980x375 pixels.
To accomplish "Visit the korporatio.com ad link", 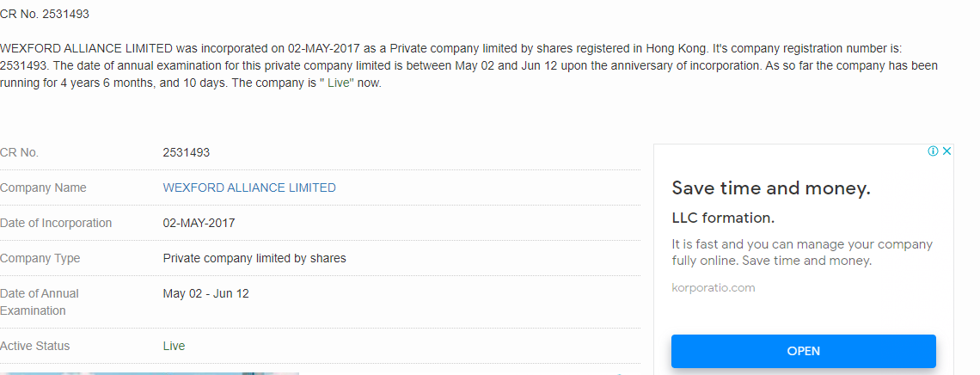I will (x=714, y=287).
